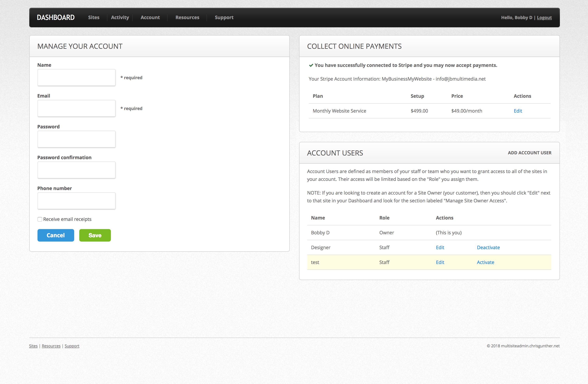
Task: Click the '$499.00' setup value
Action: [x=419, y=111]
